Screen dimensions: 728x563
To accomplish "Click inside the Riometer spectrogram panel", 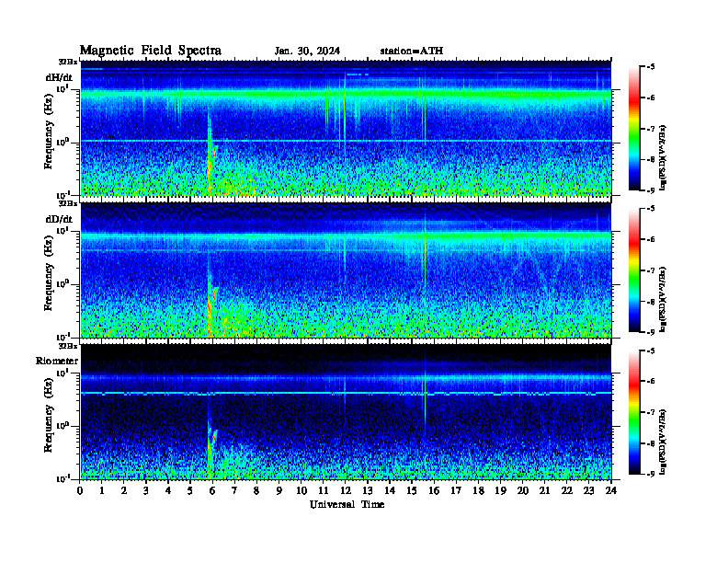I will pos(346,412).
